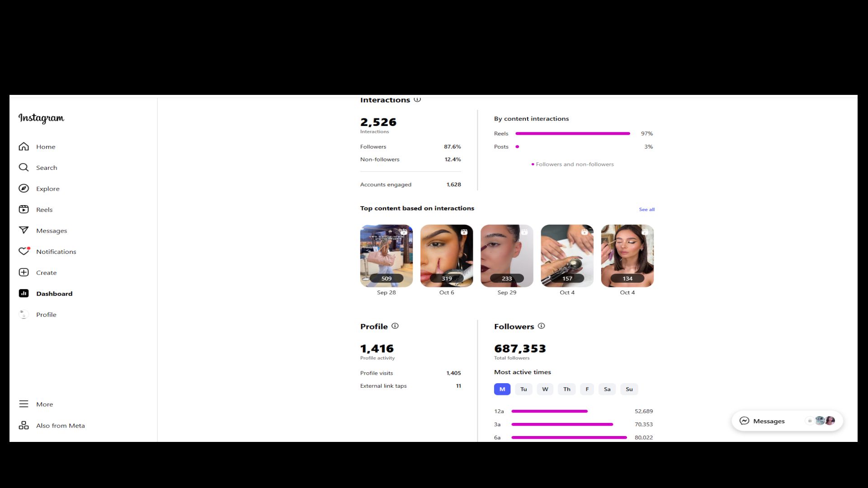Open the Dashboard chart icon
This screenshot has height=488, width=868.
(24, 293)
